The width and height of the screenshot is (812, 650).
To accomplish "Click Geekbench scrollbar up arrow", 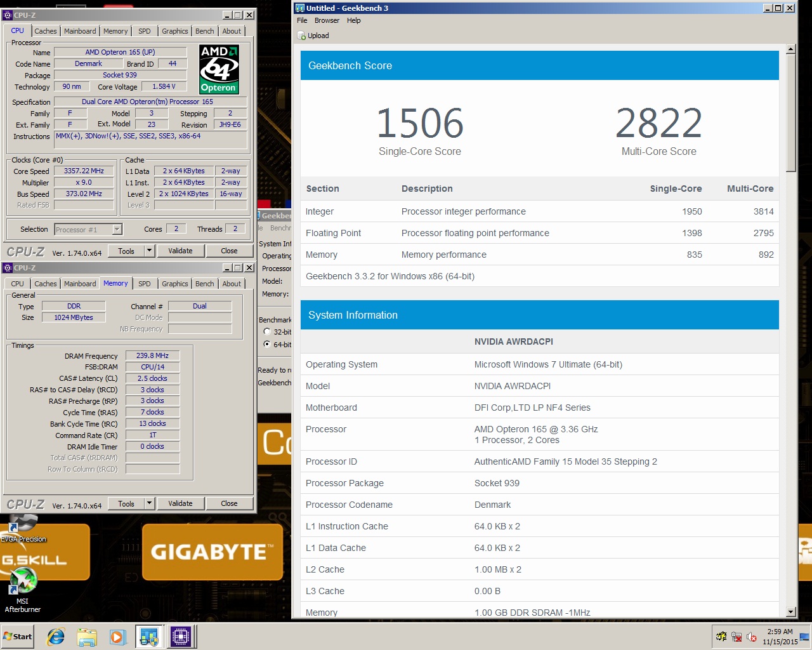I will tap(790, 49).
